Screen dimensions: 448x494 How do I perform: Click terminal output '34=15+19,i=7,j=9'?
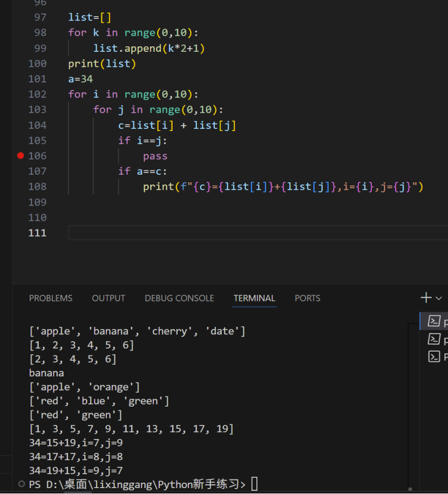point(76,443)
